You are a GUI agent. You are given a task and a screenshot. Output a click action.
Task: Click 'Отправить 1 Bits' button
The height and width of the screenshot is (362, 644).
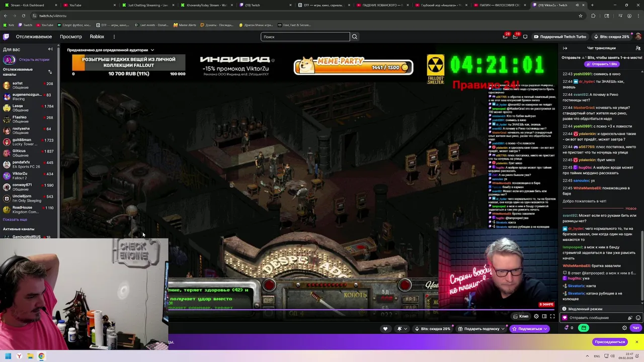602,64
